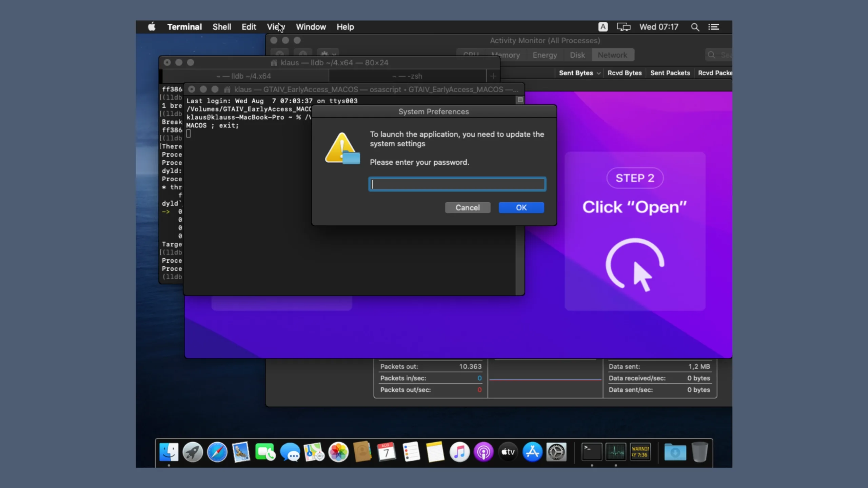Sort by Sent Packets column
The width and height of the screenshot is (868, 488).
click(x=670, y=73)
